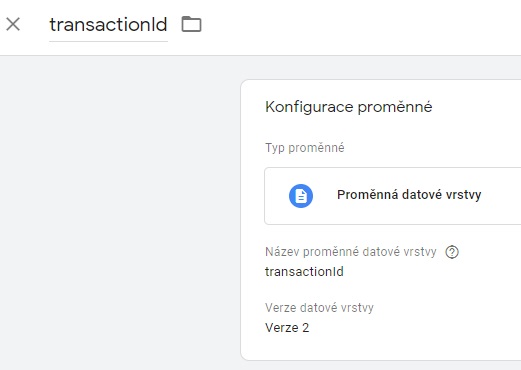Screen dimensions: 521x370
Task: Click the blue data layer variable icon
Action: tap(301, 196)
